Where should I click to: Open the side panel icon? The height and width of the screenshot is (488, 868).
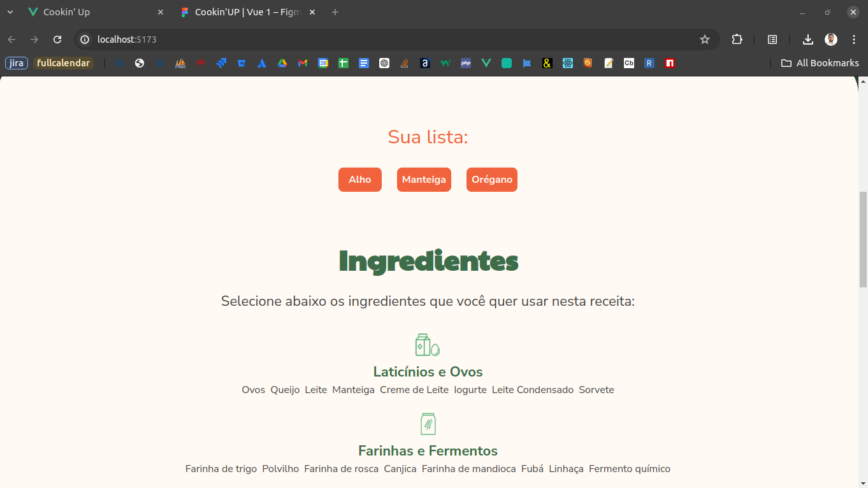click(x=772, y=39)
